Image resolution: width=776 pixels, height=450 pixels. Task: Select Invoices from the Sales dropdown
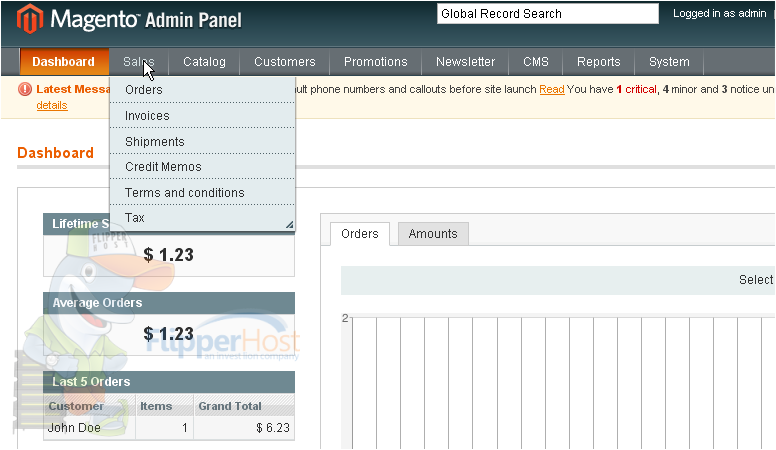tap(202, 115)
